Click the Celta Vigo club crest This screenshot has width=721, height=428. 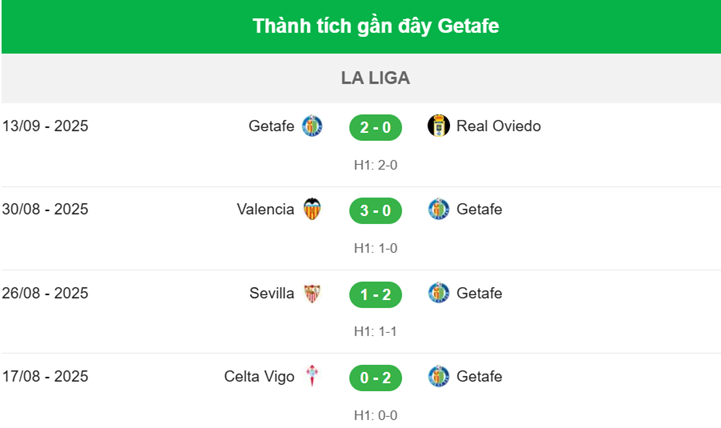(312, 377)
